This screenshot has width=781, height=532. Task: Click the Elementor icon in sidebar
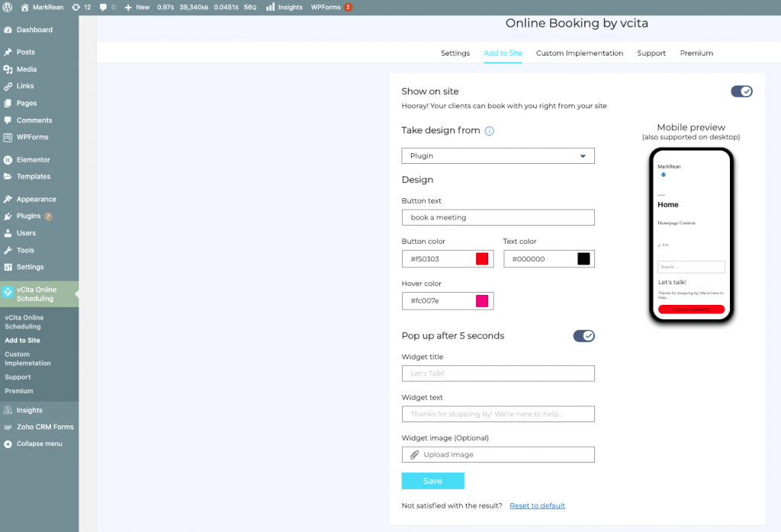8,160
